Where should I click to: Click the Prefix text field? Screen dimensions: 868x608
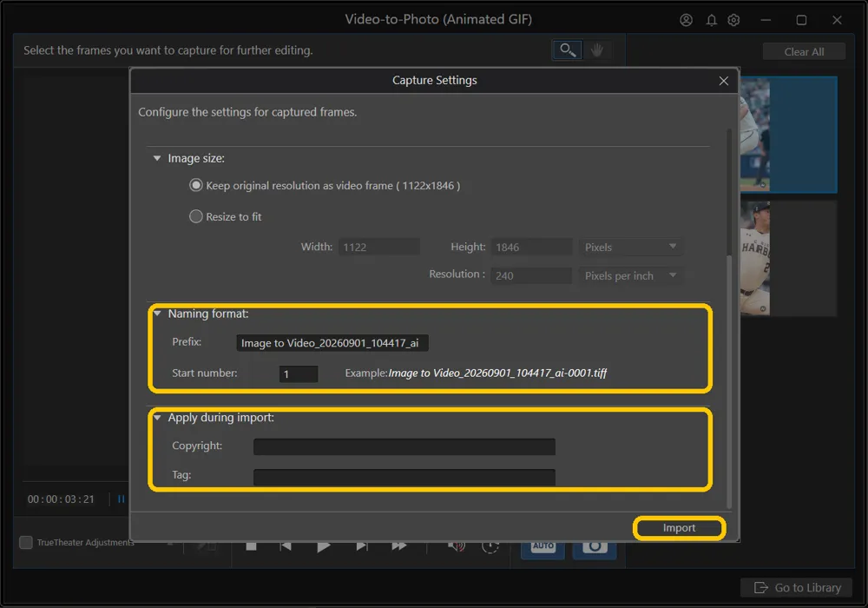coord(332,343)
